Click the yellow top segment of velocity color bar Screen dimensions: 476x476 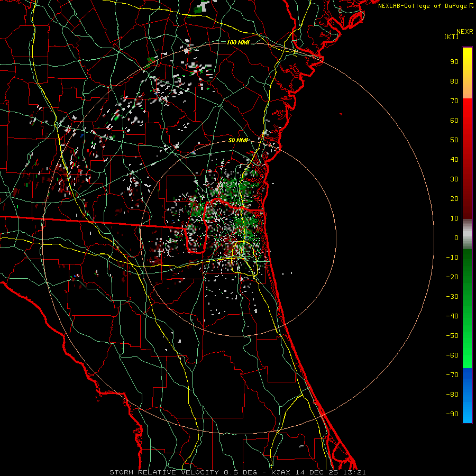(x=467, y=73)
